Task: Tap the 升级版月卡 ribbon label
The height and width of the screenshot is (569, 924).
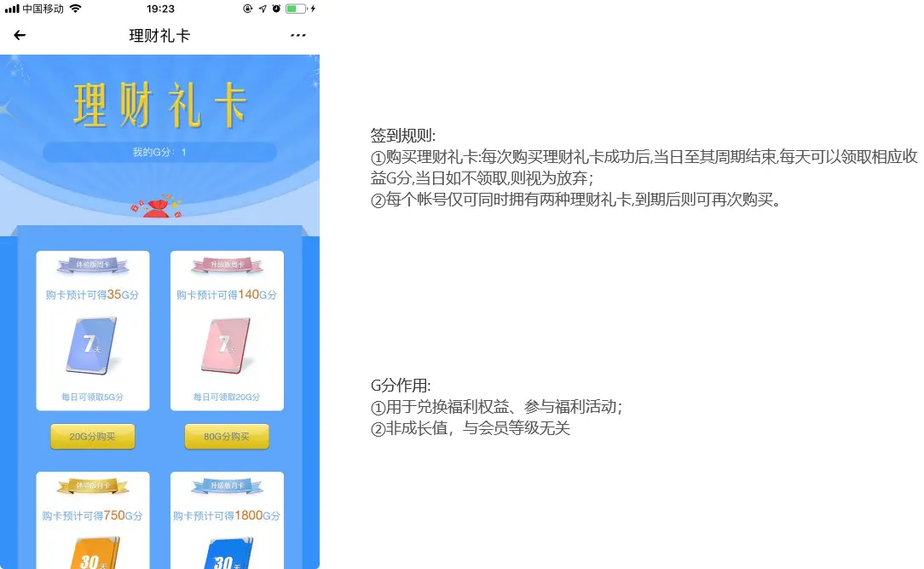Action: (x=227, y=486)
